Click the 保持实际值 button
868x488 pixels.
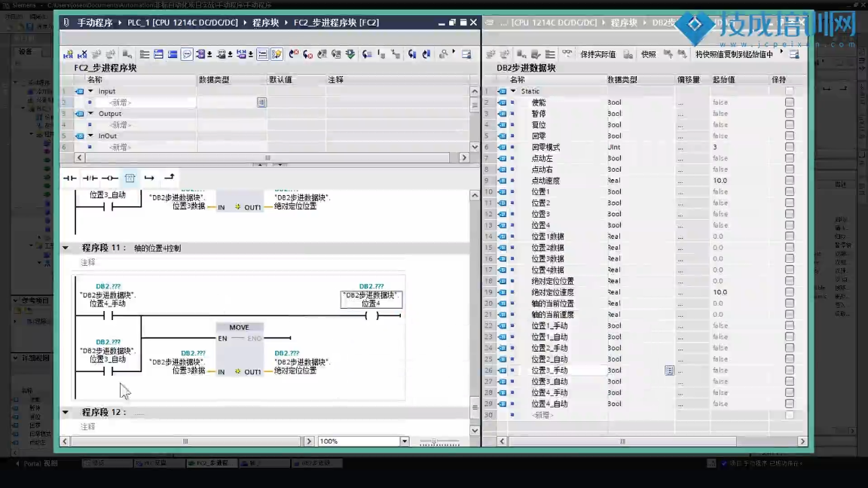[x=598, y=54]
